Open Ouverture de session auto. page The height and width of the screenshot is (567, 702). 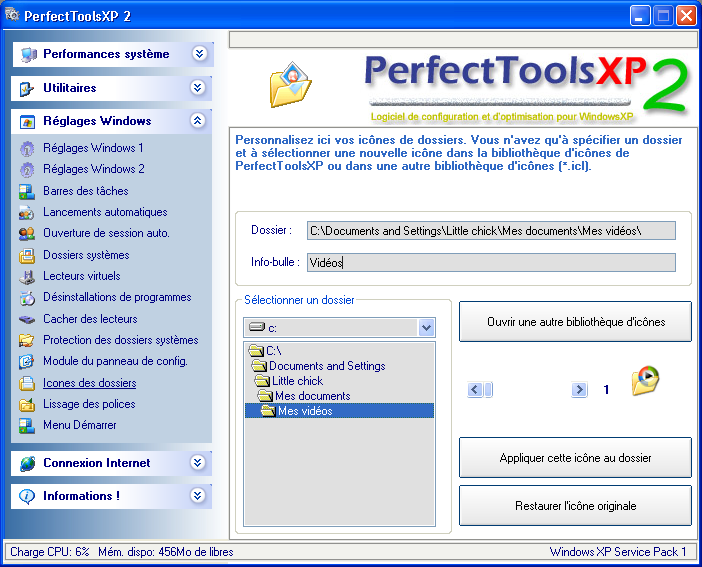point(106,233)
